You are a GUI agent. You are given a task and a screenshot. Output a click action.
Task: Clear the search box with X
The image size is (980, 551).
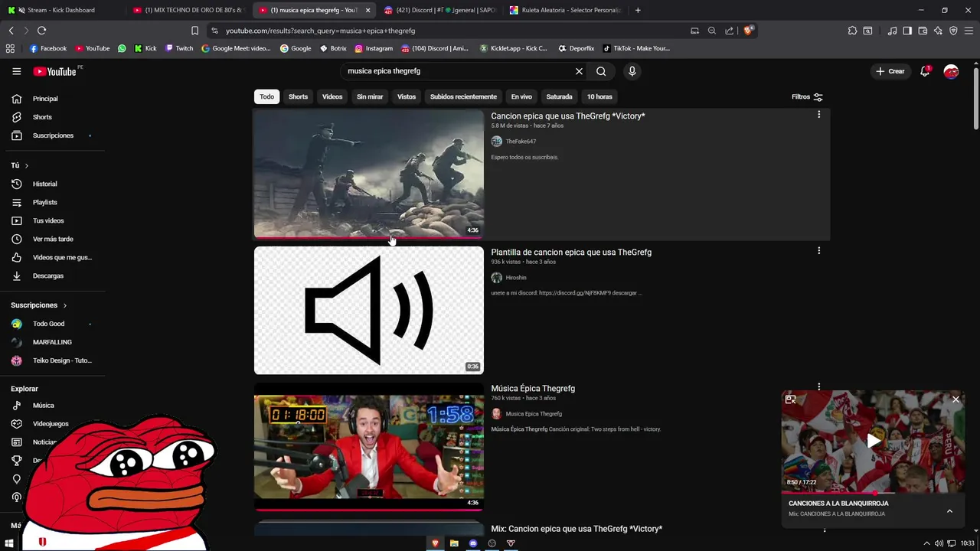click(579, 71)
